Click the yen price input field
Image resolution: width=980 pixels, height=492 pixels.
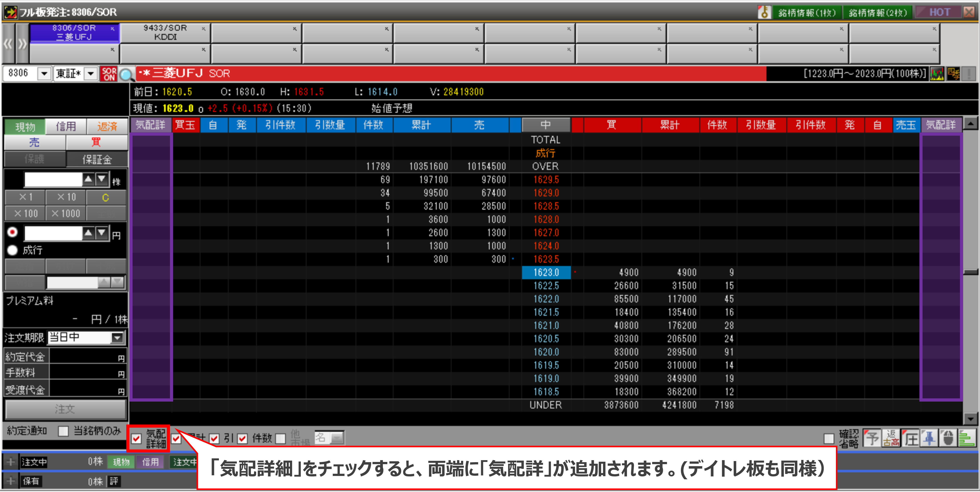click(x=53, y=233)
